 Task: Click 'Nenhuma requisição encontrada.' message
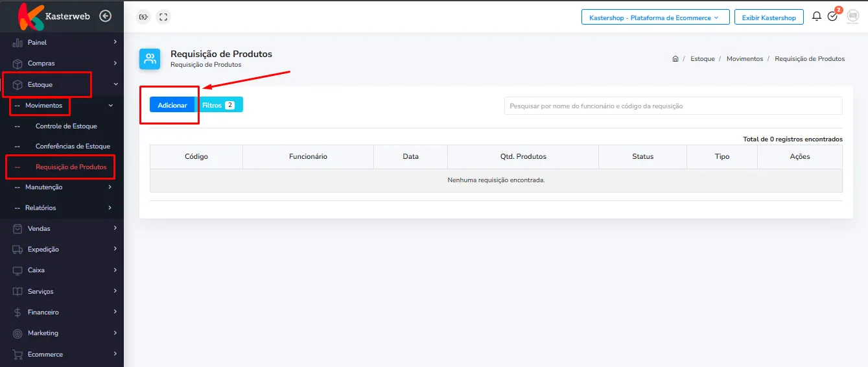[x=496, y=180]
